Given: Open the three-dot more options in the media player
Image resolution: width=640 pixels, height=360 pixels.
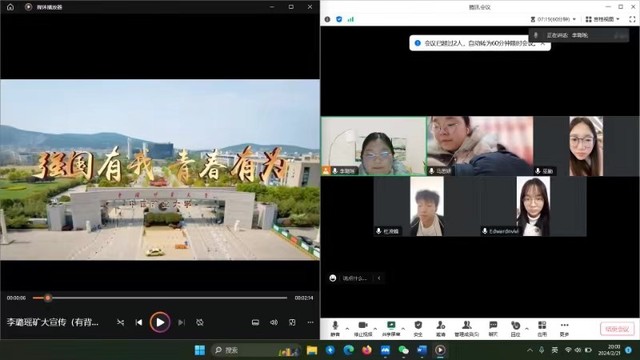Looking at the screenshot, I should pos(311,322).
